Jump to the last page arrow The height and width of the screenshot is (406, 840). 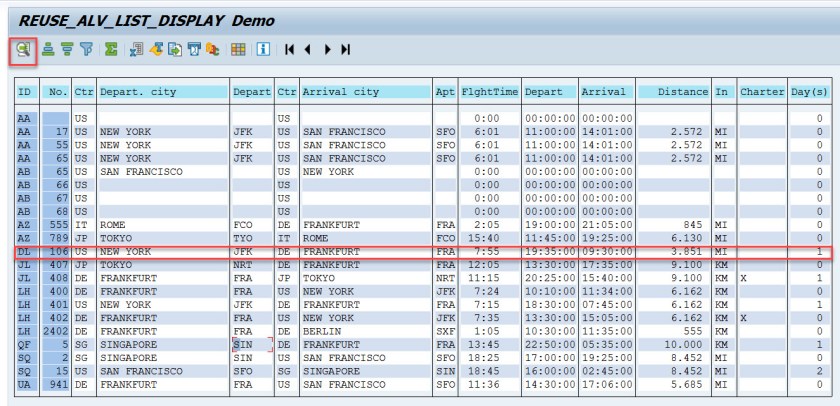tap(346, 50)
